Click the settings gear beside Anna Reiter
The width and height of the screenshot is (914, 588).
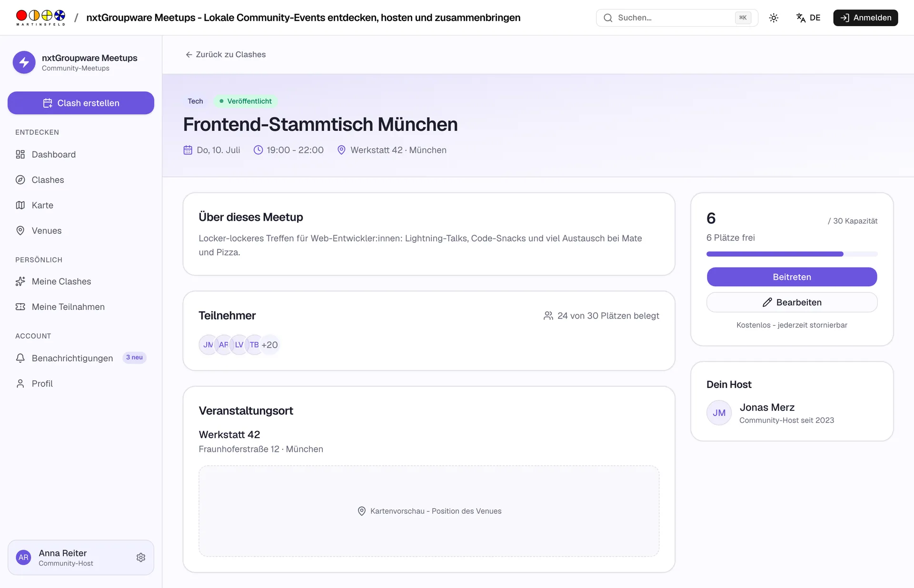(x=141, y=558)
